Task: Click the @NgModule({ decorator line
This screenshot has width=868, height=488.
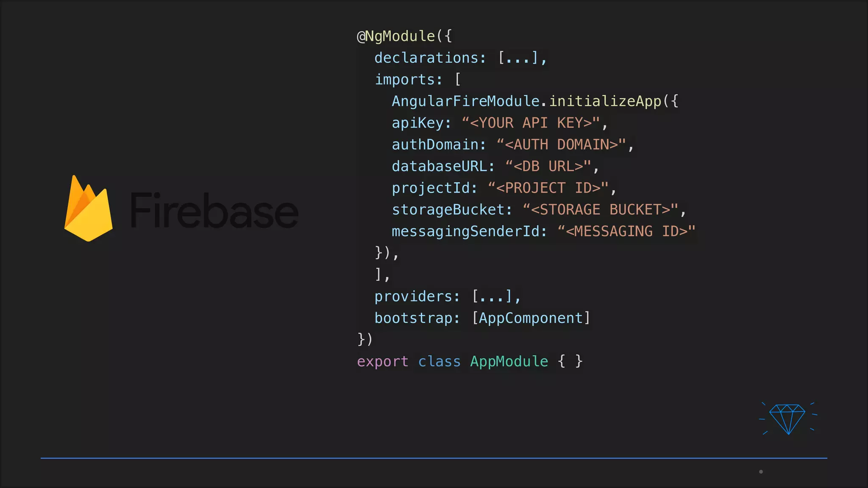Action: click(x=404, y=36)
